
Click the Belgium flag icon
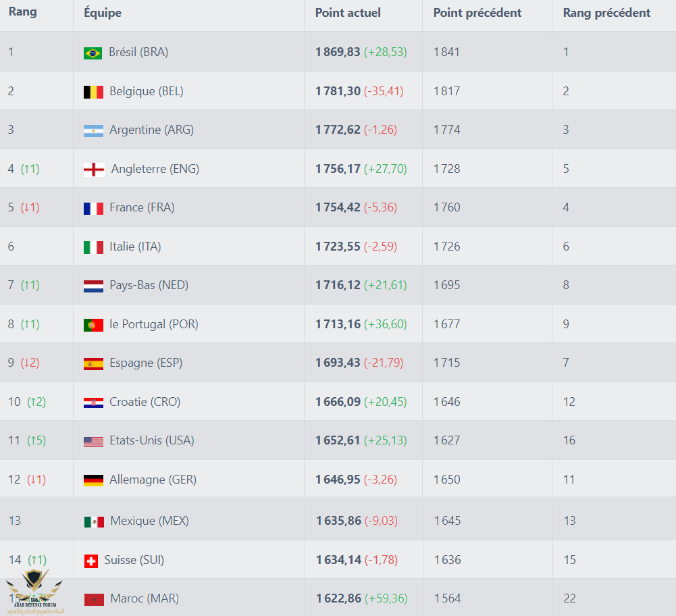click(x=93, y=92)
